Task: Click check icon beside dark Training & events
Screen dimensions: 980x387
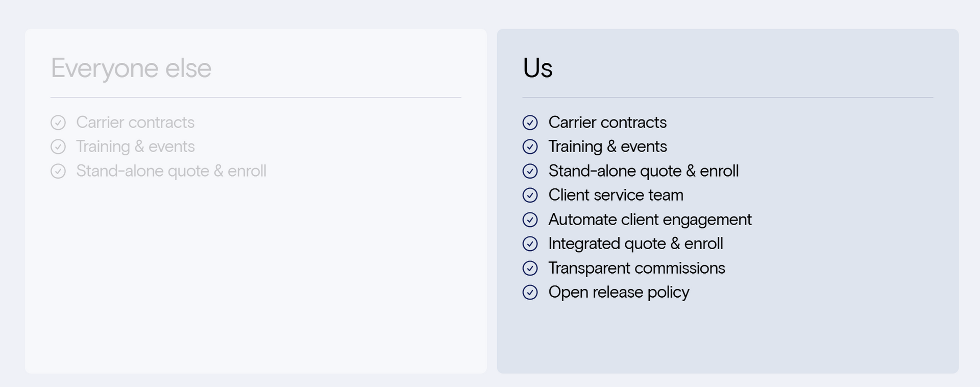Action: pos(530,147)
